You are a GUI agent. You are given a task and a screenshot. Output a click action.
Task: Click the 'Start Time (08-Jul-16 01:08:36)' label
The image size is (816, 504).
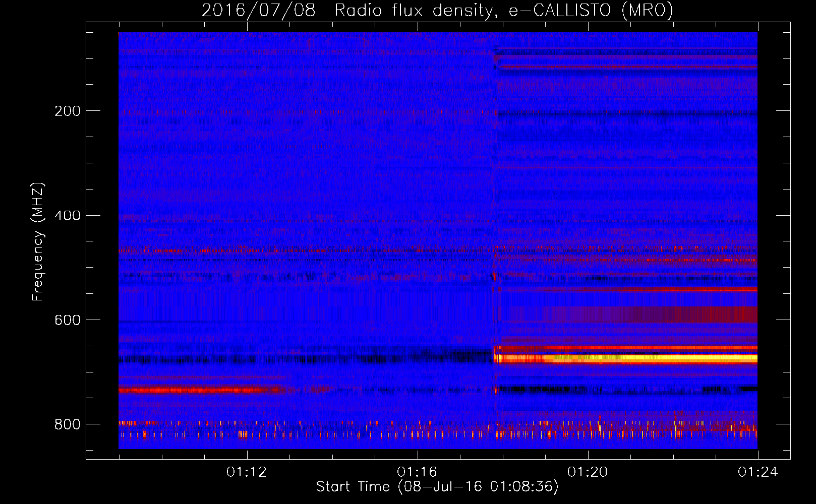click(x=437, y=487)
